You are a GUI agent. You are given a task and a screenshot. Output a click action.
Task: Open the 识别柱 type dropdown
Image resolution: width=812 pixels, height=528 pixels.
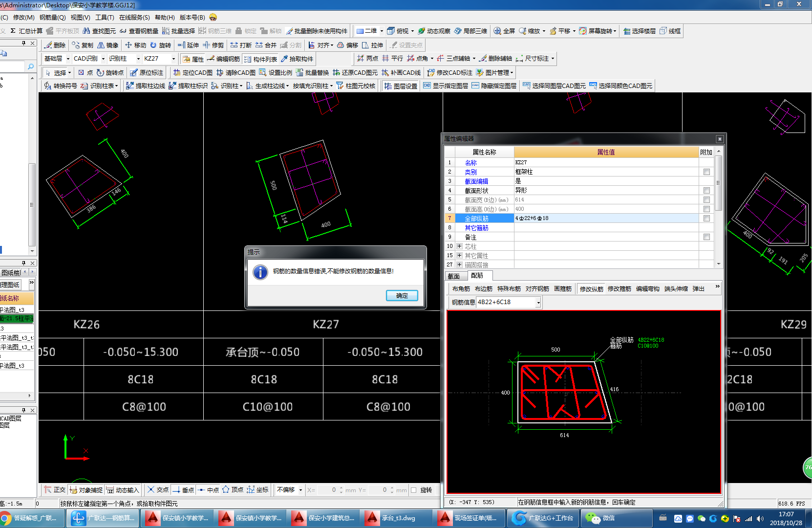tap(138, 59)
